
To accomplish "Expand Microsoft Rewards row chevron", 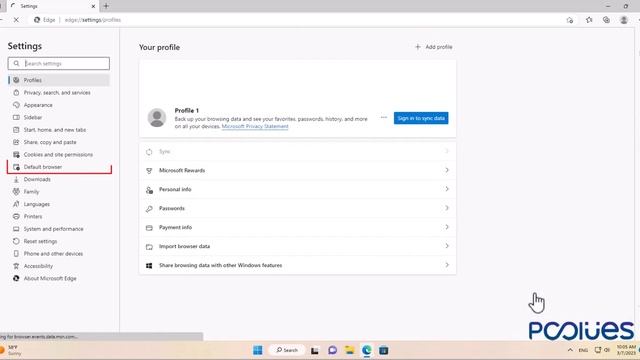I will tap(447, 170).
